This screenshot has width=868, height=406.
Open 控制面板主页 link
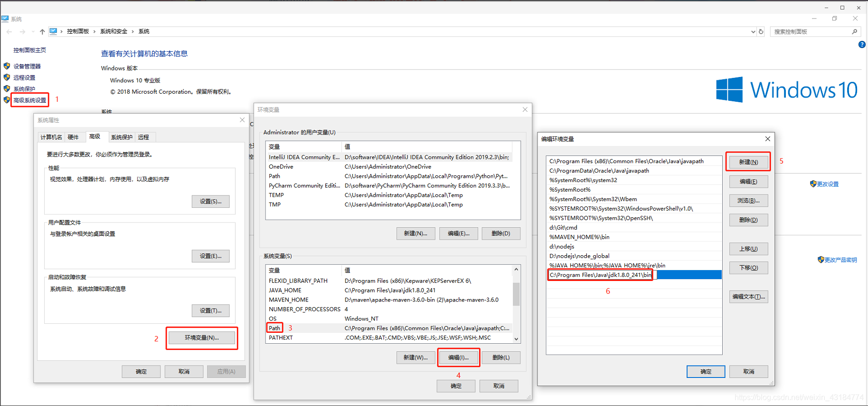pyautogui.click(x=29, y=50)
